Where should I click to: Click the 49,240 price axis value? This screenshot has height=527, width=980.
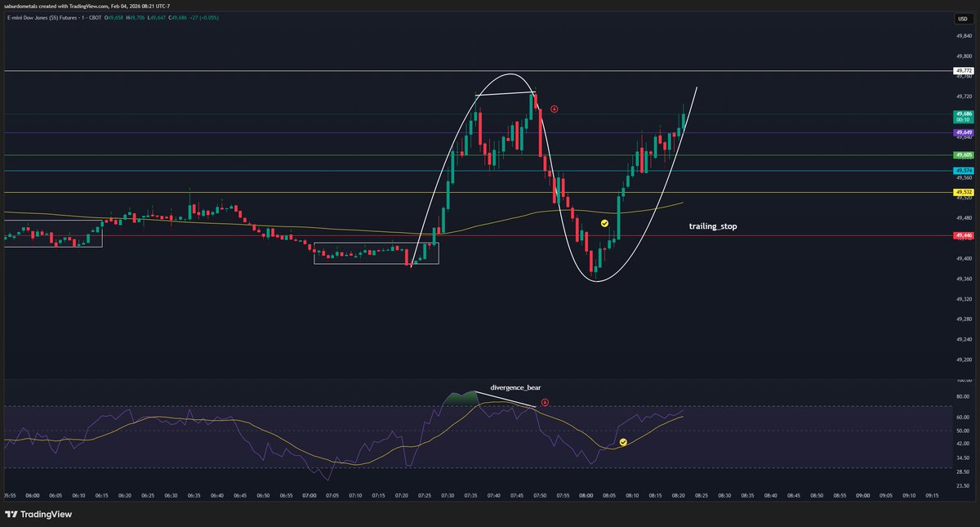(x=964, y=340)
